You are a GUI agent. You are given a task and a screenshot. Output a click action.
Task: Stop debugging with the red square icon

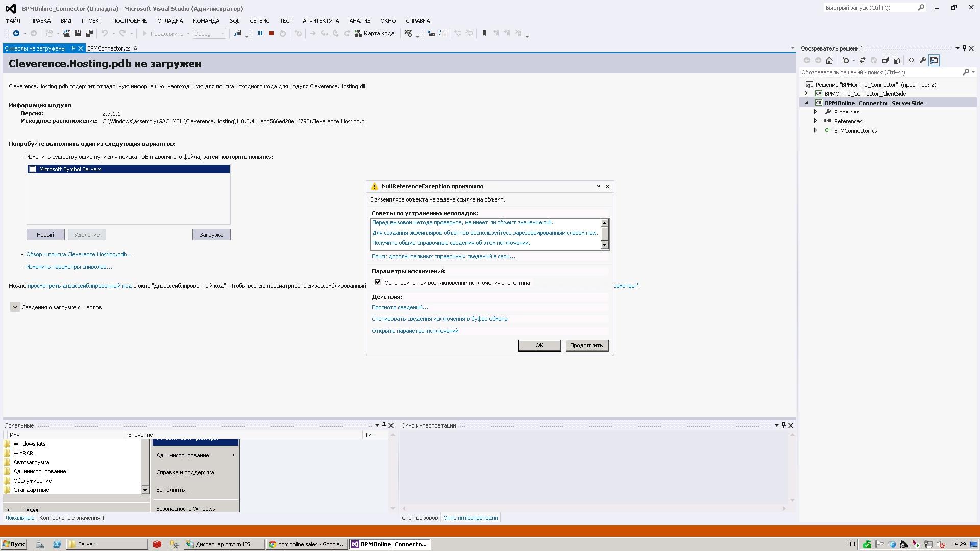pos(272,33)
